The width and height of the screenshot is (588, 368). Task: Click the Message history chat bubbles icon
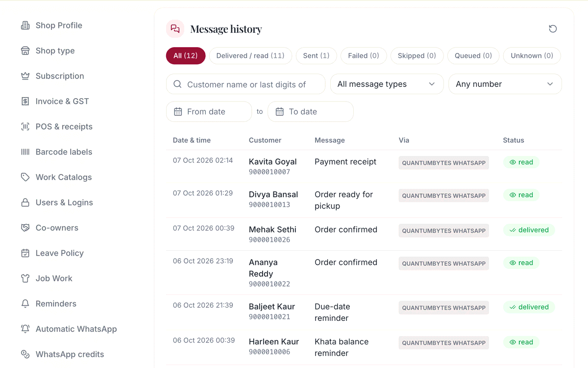(x=175, y=29)
